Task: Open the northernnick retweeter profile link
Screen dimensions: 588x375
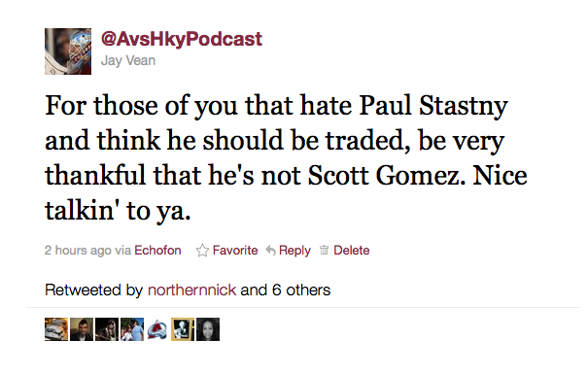Action: pos(192,290)
